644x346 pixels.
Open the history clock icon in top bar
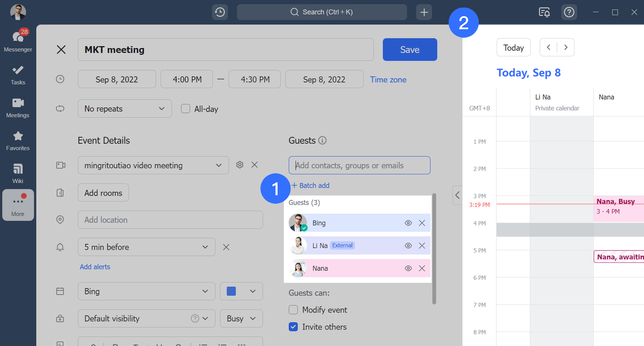click(220, 12)
